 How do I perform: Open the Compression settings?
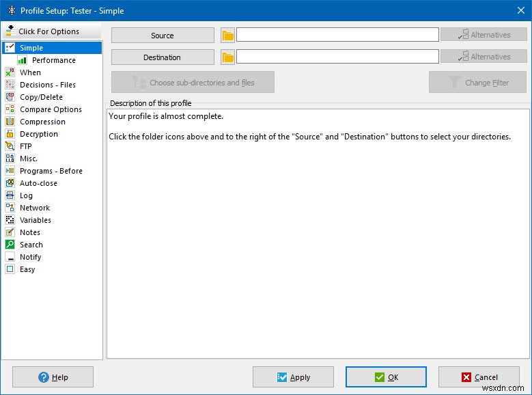[x=42, y=122]
